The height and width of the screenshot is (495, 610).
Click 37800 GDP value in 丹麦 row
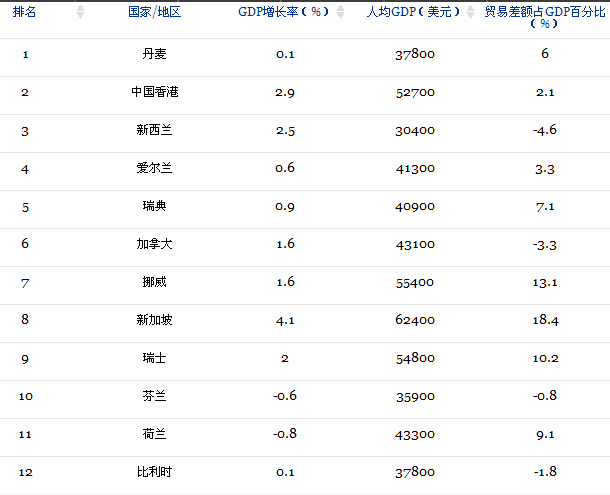point(415,54)
